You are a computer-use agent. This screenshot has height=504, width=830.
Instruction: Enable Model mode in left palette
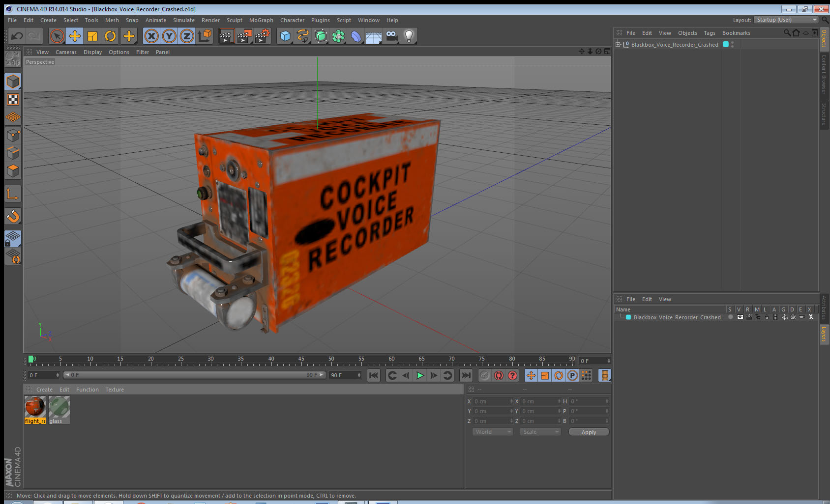(13, 82)
